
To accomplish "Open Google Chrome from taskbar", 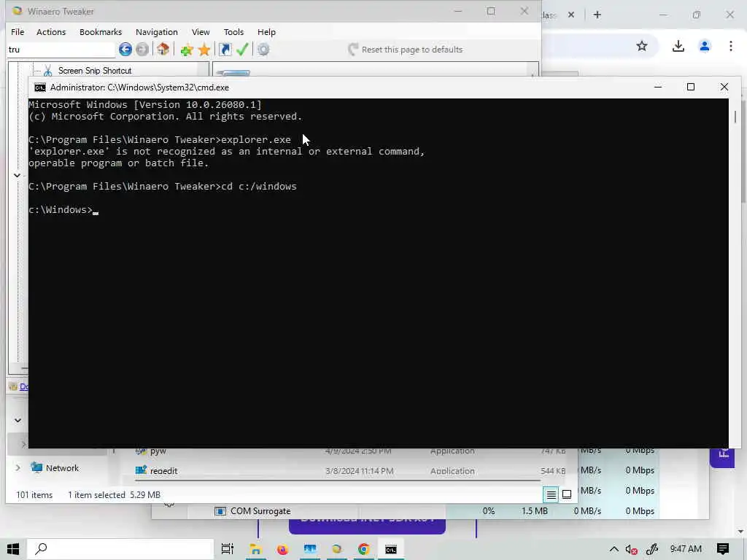I will 364,549.
